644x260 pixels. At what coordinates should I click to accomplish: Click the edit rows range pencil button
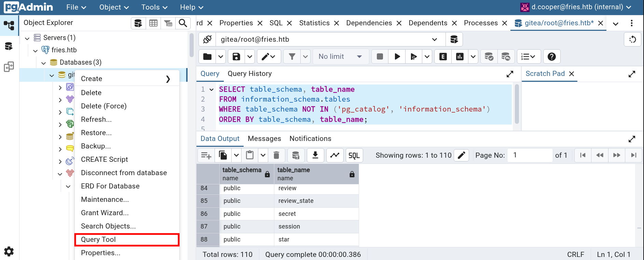pos(462,155)
